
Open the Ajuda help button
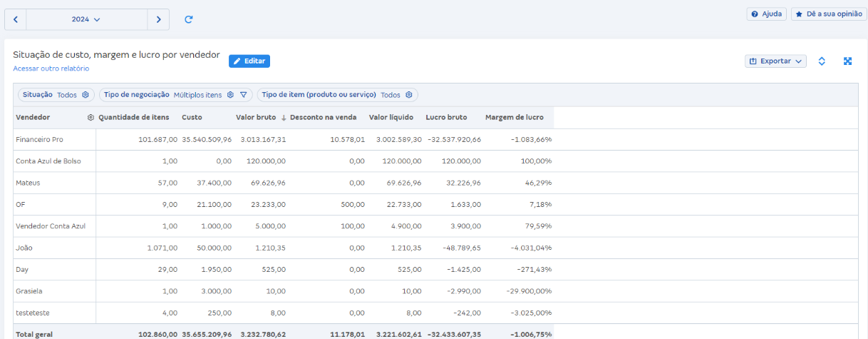tap(766, 14)
